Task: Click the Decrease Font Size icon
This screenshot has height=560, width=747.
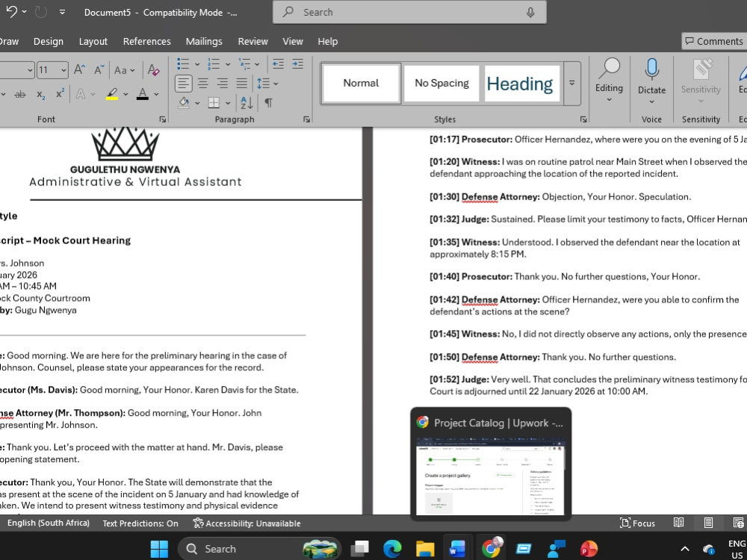Action: tap(99, 70)
